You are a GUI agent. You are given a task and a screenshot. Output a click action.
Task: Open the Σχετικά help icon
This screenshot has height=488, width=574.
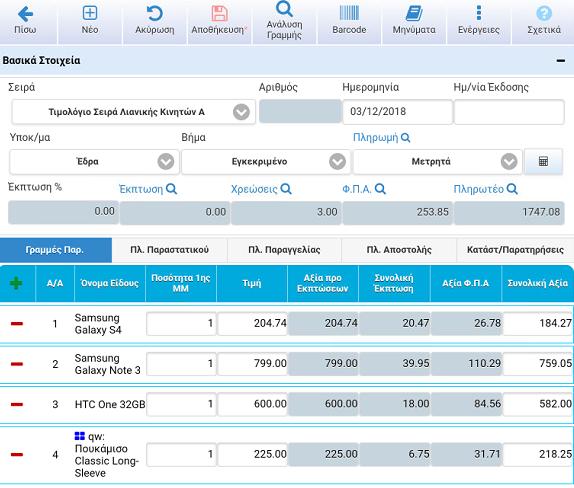[544, 14]
